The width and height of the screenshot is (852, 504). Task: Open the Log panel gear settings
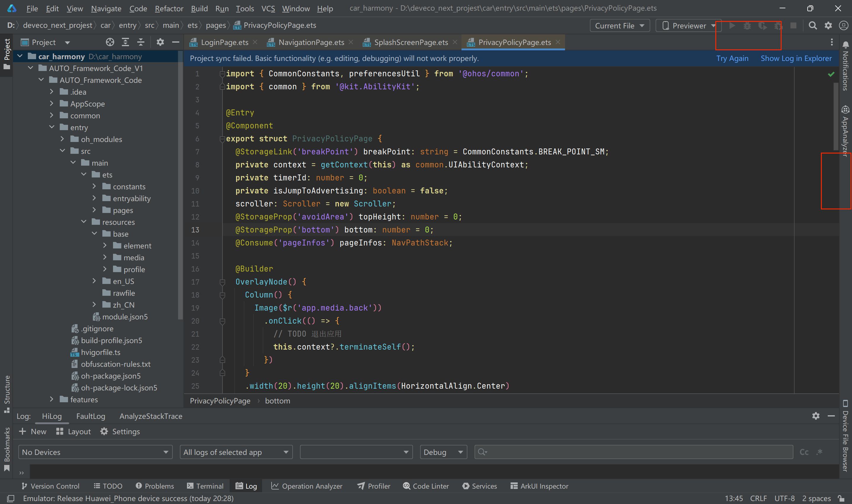coord(816,416)
